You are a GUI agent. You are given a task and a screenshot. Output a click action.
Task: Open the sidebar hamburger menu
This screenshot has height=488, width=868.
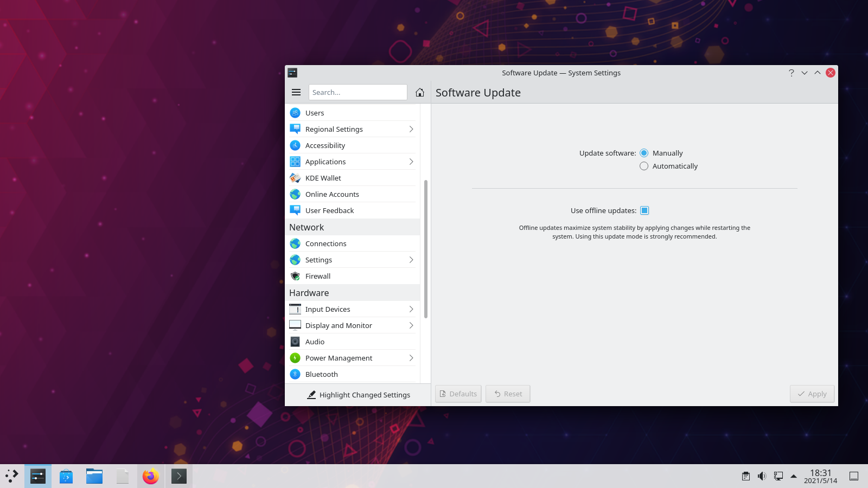coord(296,92)
